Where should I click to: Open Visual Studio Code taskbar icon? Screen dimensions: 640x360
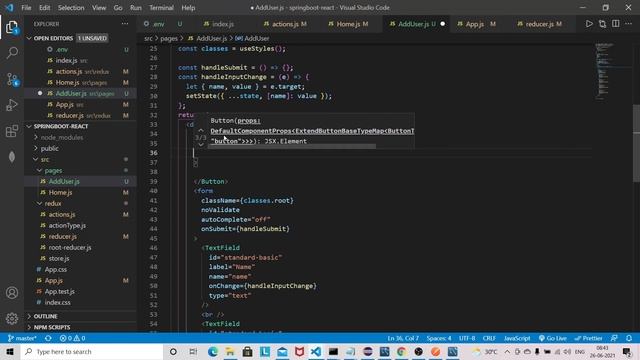(x=316, y=351)
